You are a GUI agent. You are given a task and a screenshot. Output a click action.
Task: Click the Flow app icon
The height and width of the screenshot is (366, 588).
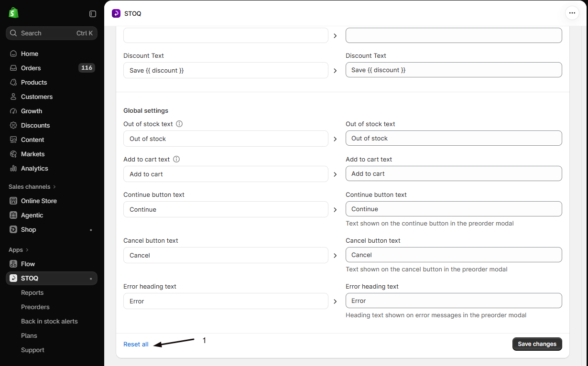13,264
